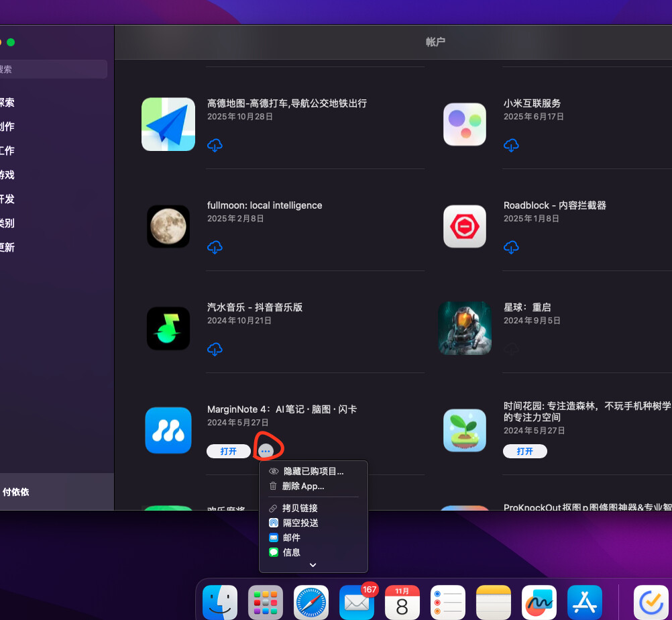Screen dimensions: 672x620
Task: Download 高德地图 via cloud icon
Action: point(215,146)
